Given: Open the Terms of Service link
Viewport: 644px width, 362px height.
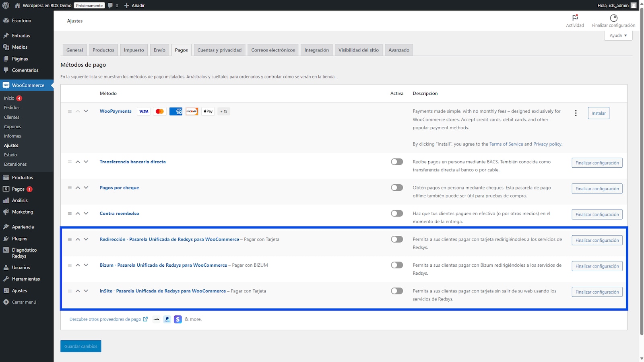Looking at the screenshot, I should click(x=506, y=144).
